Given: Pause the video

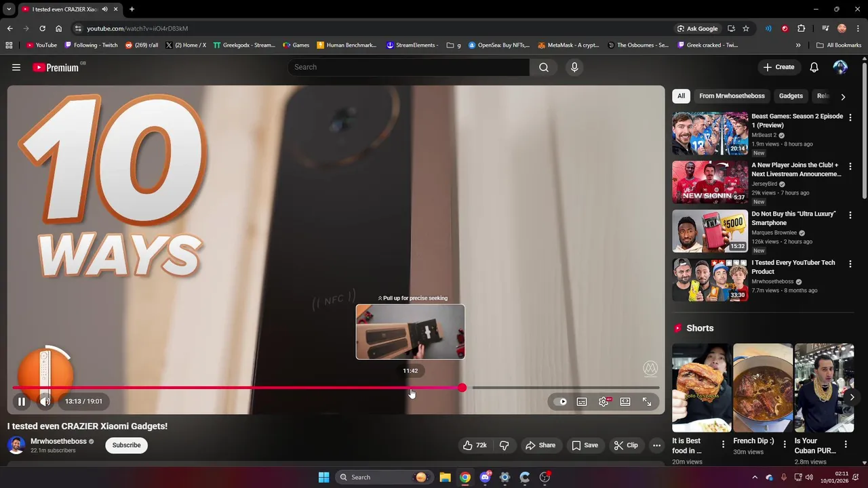Looking at the screenshot, I should (x=22, y=402).
